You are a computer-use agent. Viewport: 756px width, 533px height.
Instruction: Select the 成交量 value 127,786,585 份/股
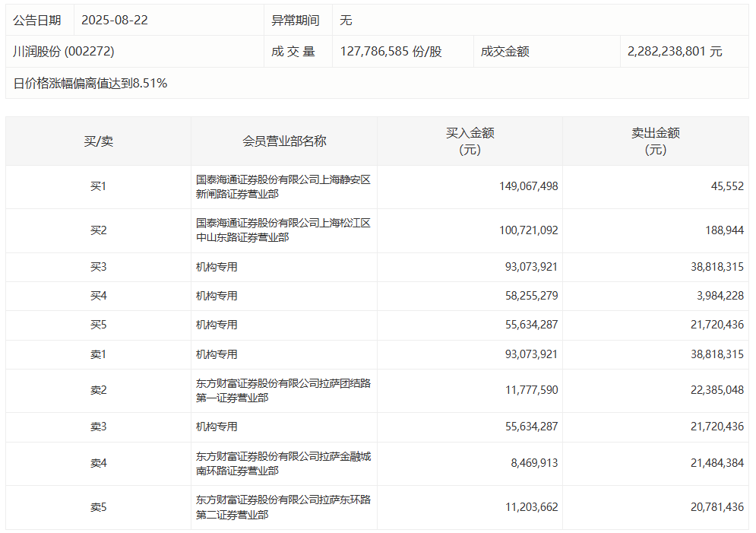coord(391,52)
